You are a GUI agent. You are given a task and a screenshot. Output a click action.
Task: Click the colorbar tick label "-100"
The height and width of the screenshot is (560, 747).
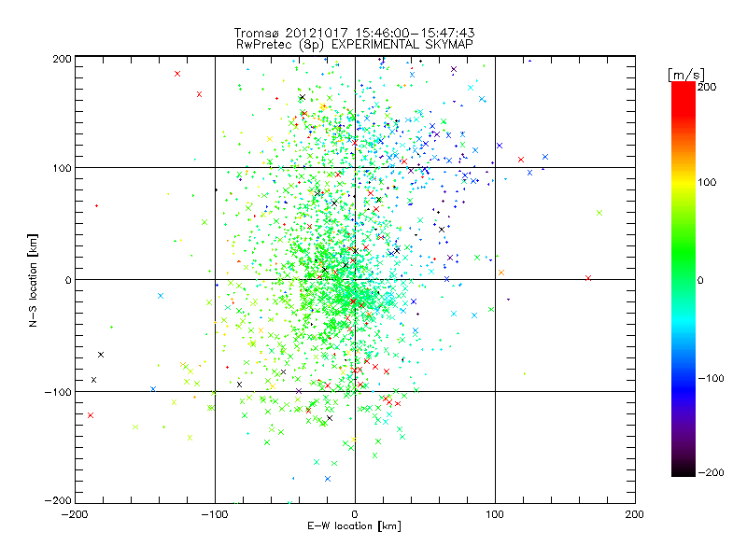tap(711, 378)
